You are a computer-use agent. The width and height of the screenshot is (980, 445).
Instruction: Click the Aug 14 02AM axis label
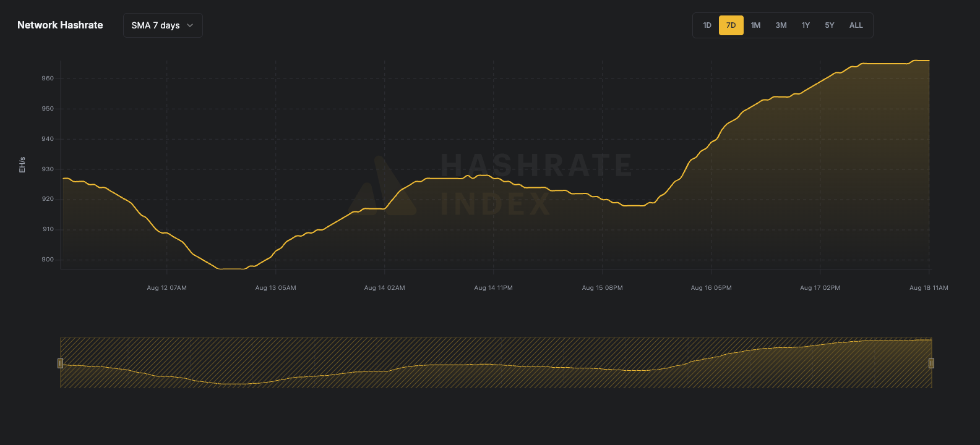tap(384, 288)
